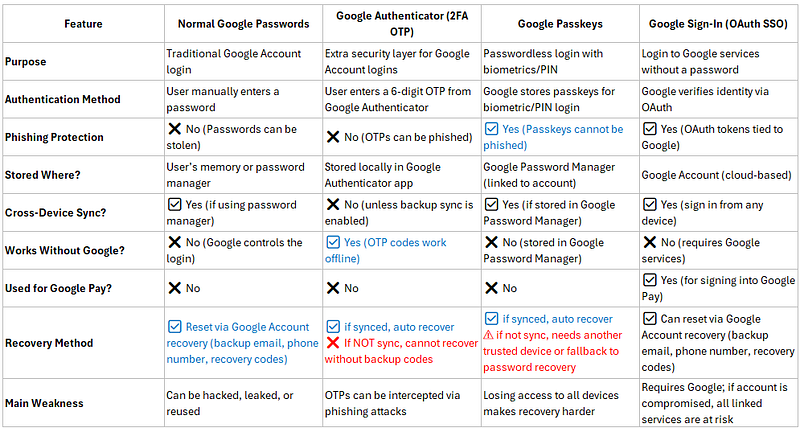
Task: Click the checkbox beside "Reset via Google Account recovery"
Action: tap(174, 326)
